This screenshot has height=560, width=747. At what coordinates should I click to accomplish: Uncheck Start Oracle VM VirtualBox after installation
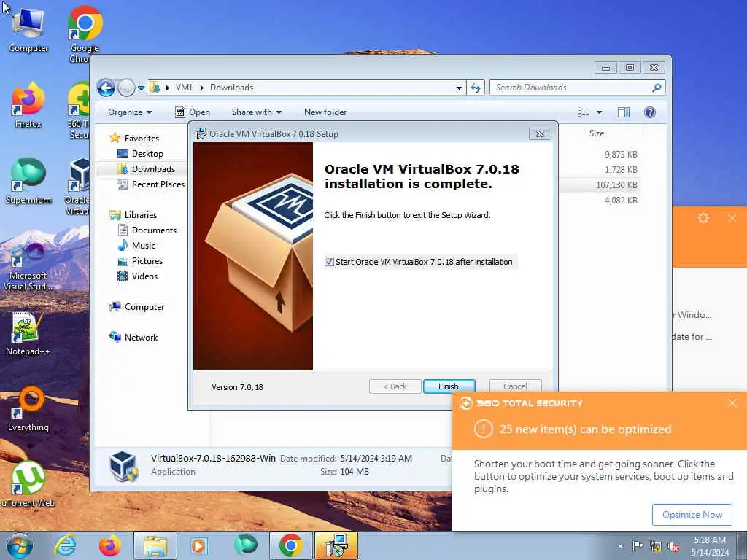tap(329, 262)
